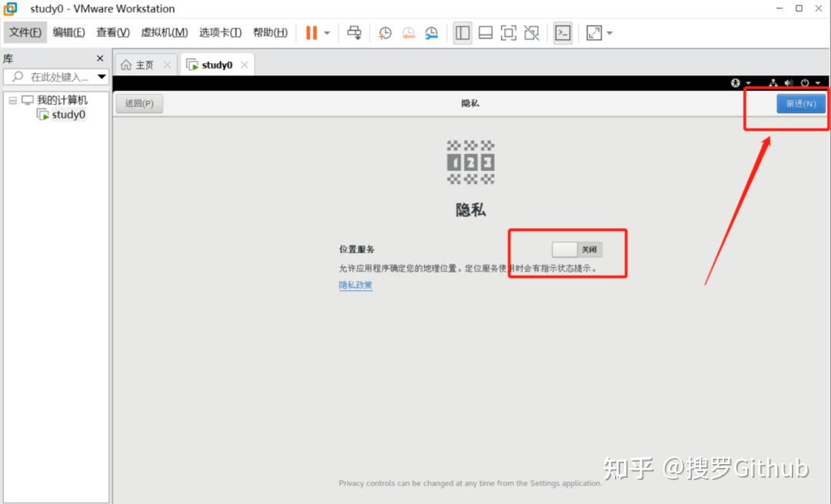Toggle the library sidebar view
This screenshot has width=831, height=504.
pyautogui.click(x=462, y=33)
